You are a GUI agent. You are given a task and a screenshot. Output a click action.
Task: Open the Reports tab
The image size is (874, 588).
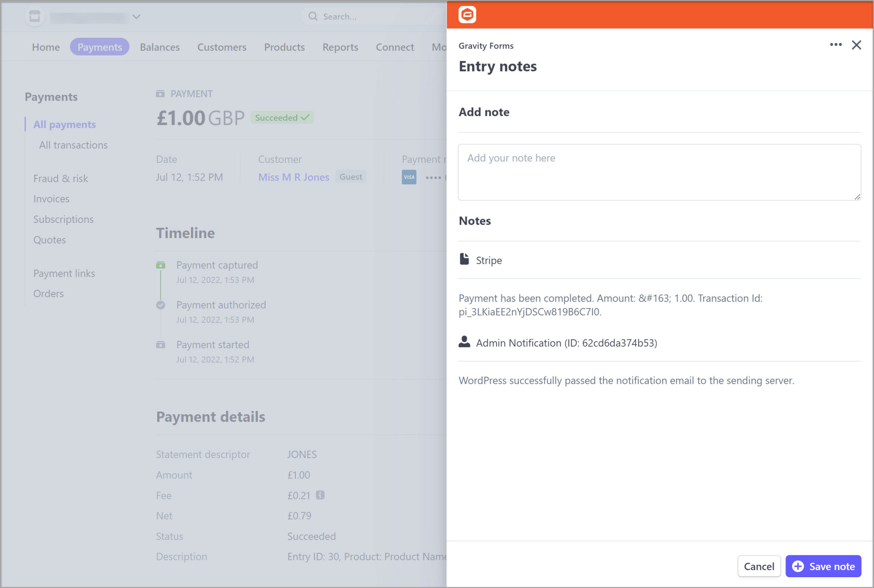[x=340, y=47]
